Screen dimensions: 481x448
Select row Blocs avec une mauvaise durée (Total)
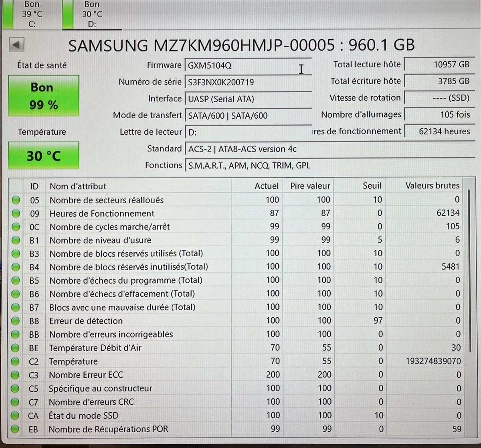tap(235, 307)
